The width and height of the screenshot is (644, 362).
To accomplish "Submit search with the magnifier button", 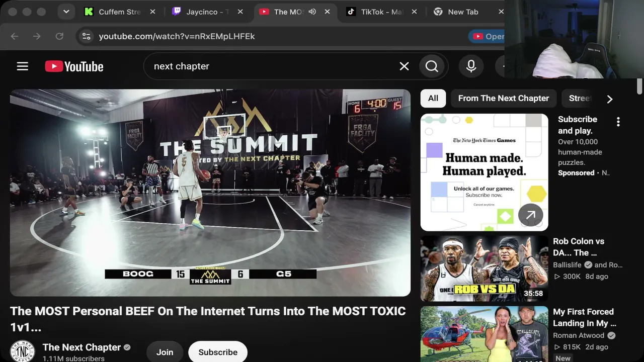I will click(x=432, y=66).
